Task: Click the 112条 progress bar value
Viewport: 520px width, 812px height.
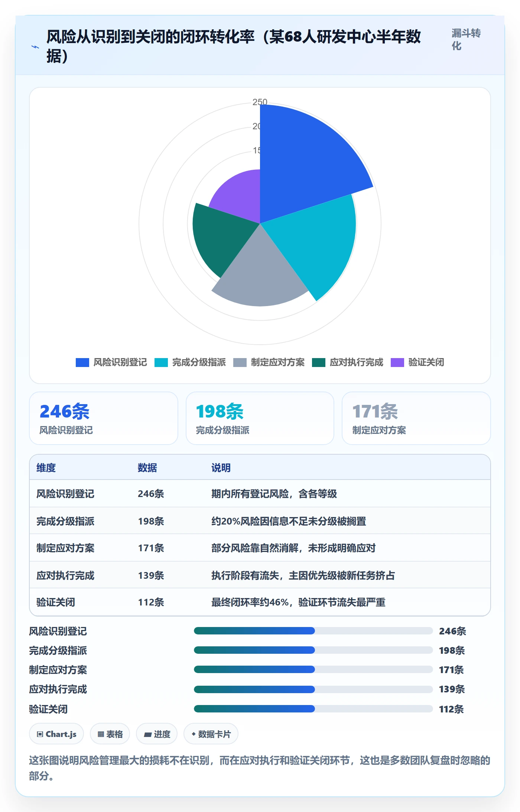Action: (x=451, y=709)
